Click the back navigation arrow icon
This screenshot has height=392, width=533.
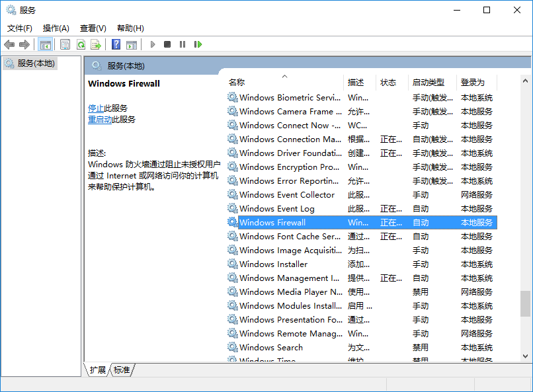click(9, 44)
